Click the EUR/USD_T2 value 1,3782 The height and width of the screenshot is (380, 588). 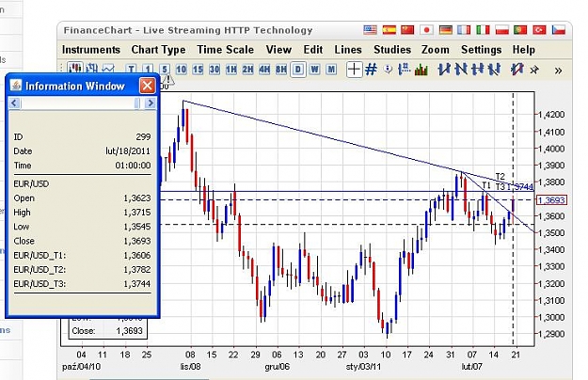pos(136,269)
